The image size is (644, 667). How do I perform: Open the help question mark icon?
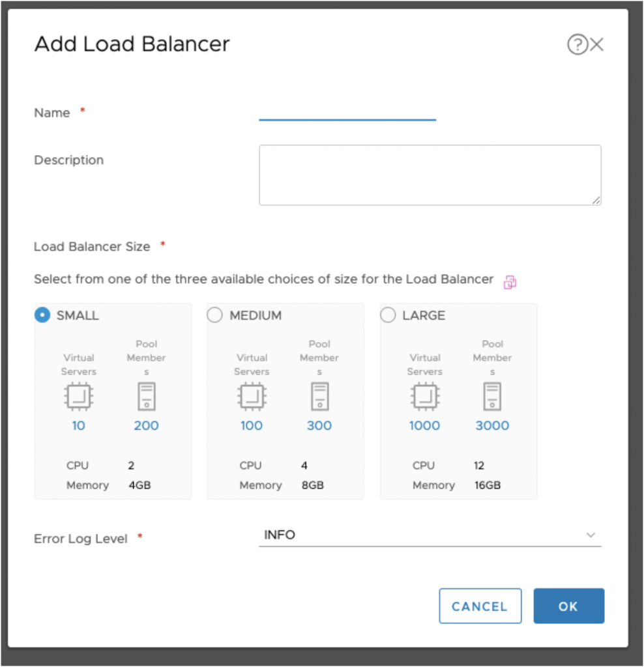point(578,44)
